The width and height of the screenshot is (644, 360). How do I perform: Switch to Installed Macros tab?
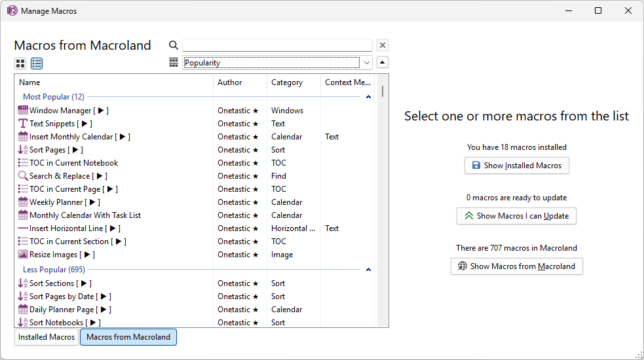pyautogui.click(x=47, y=337)
